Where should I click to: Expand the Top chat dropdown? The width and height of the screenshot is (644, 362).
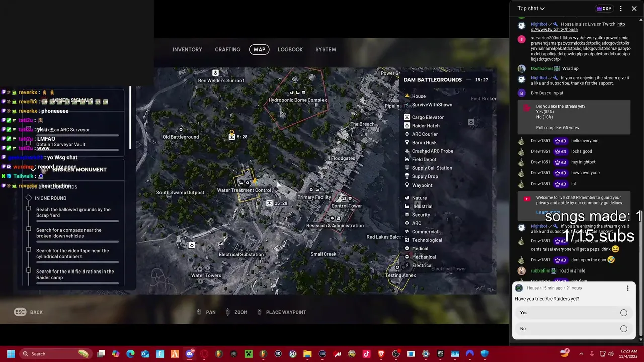531,8
